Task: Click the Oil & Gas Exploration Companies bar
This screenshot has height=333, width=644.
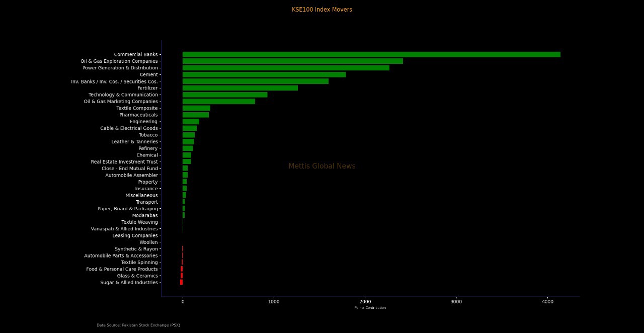Action: click(292, 61)
